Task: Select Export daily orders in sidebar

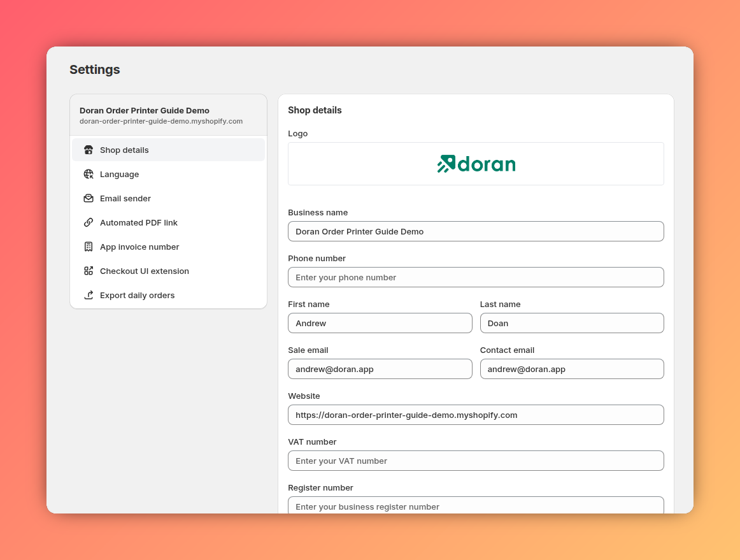Action: 169,295
